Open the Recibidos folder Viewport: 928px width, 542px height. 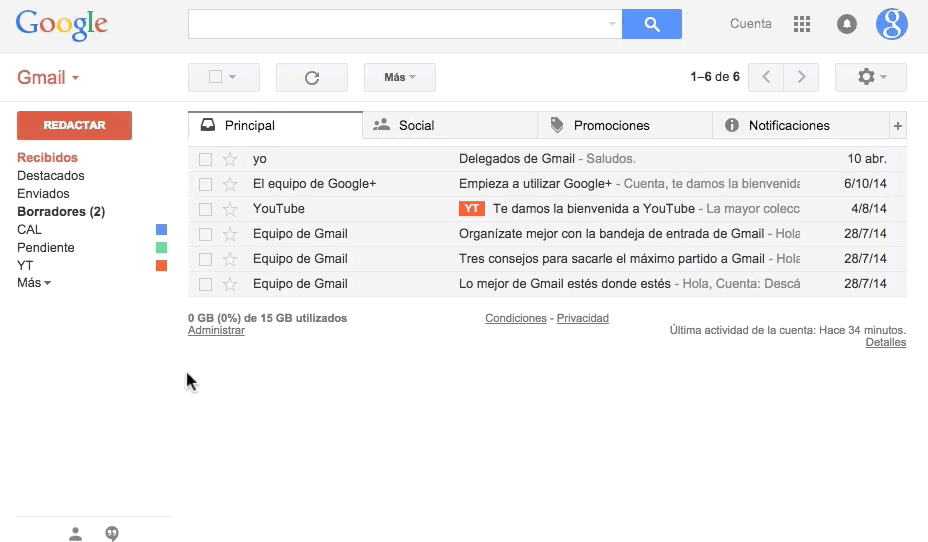click(47, 157)
